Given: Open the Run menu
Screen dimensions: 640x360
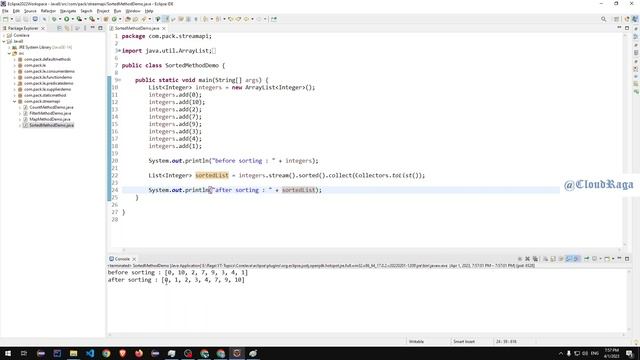Looking at the screenshot, I should tap(117, 11).
